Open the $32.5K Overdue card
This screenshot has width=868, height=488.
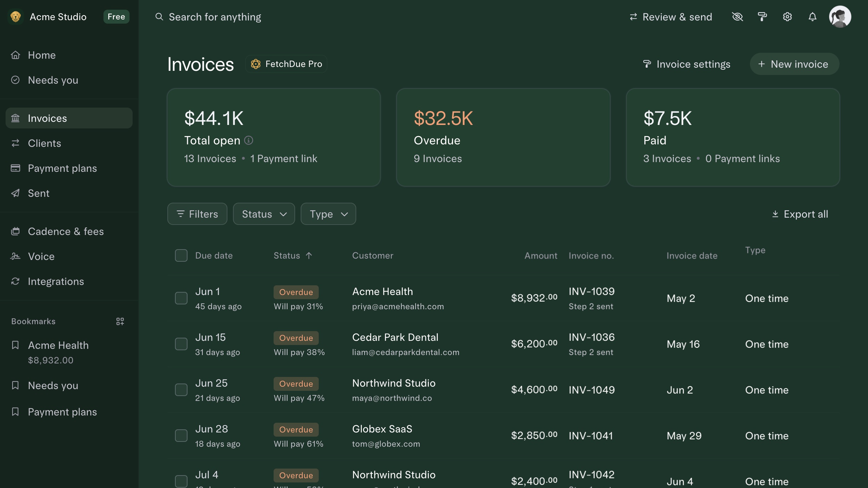[503, 137]
